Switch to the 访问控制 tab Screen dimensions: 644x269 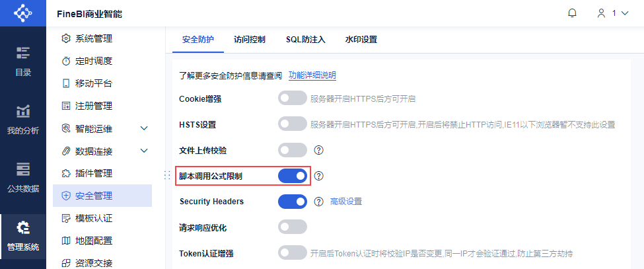tap(250, 40)
